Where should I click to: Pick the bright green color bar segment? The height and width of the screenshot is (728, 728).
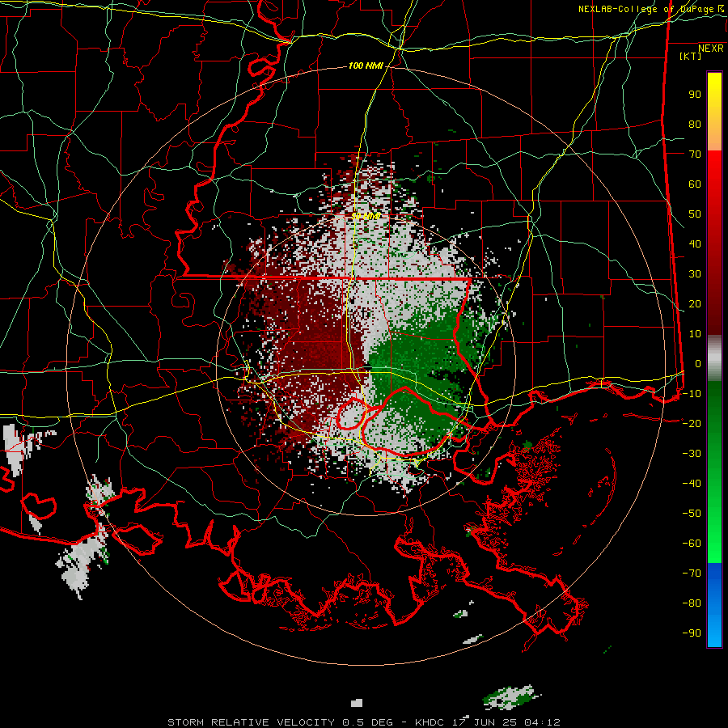(x=714, y=534)
